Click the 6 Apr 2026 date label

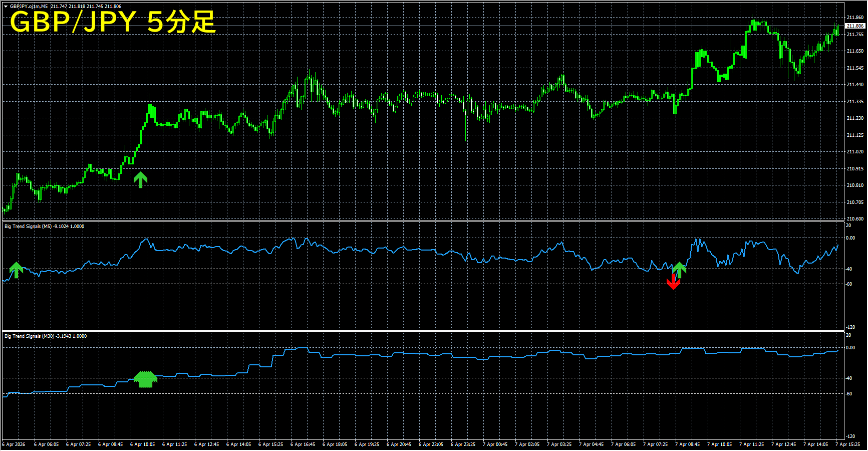click(14, 444)
